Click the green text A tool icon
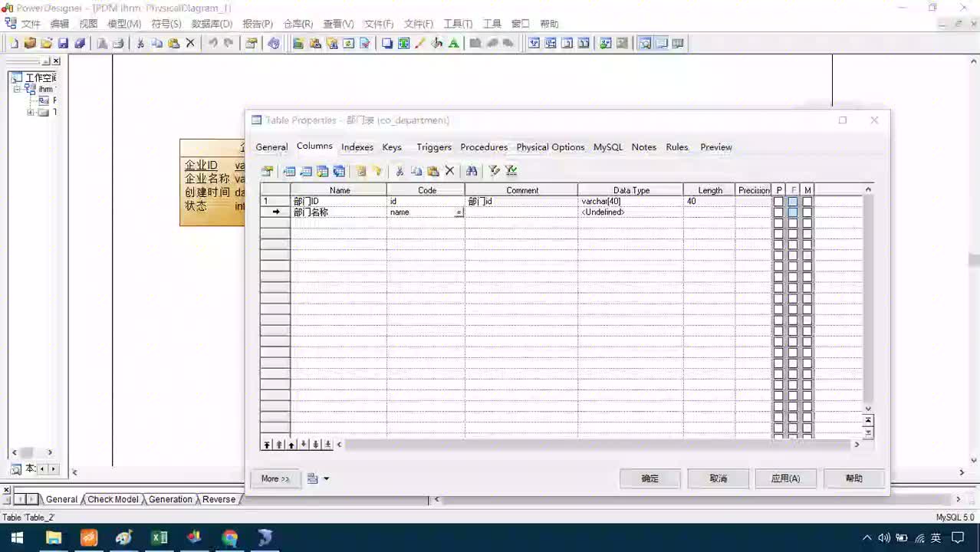Screen dimensions: 980x552 [x=454, y=44]
